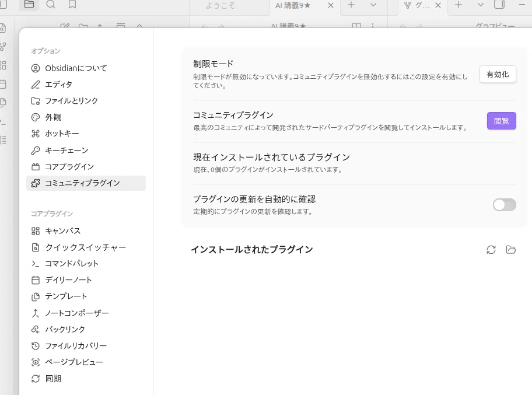Screen dimensions: 532x395
Task: Open キーチェーン settings
Action: point(86,151)
